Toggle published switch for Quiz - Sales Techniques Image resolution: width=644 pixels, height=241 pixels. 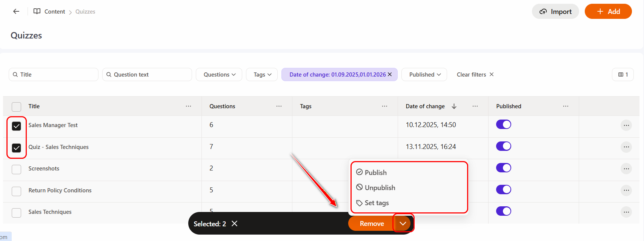point(503,146)
